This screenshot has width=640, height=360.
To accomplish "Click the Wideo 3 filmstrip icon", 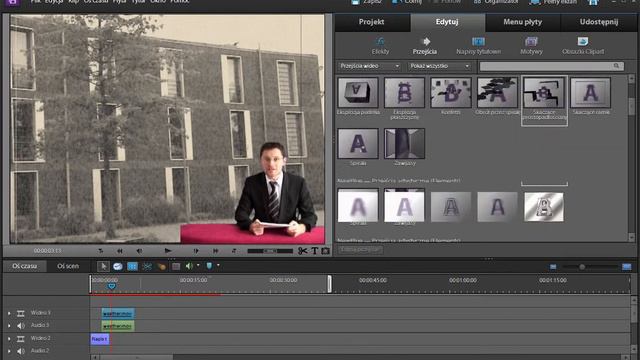I will (20, 313).
